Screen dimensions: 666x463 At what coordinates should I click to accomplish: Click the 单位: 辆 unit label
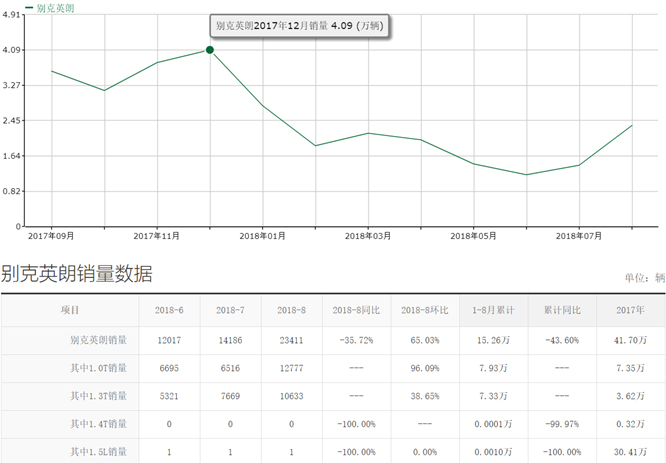pyautogui.click(x=644, y=278)
